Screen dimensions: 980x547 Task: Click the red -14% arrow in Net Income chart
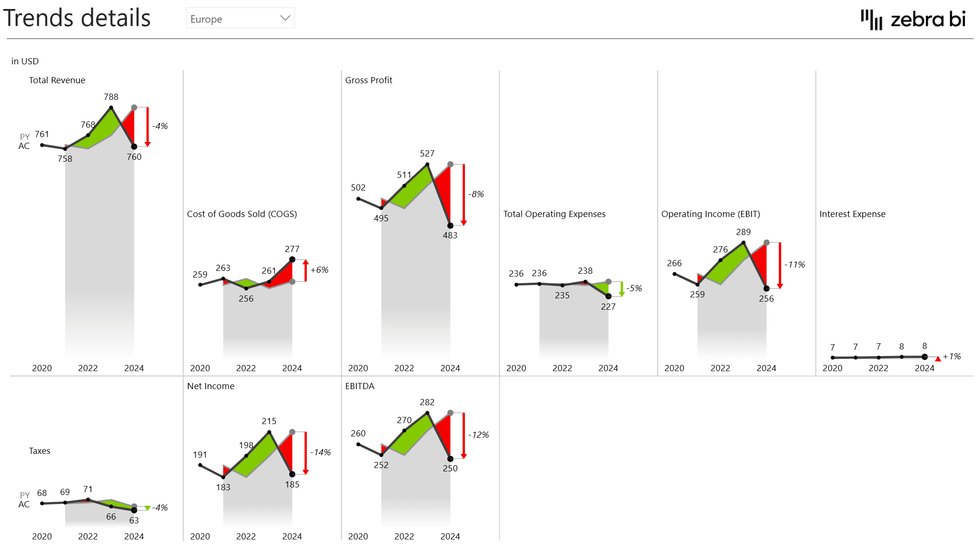(x=306, y=452)
